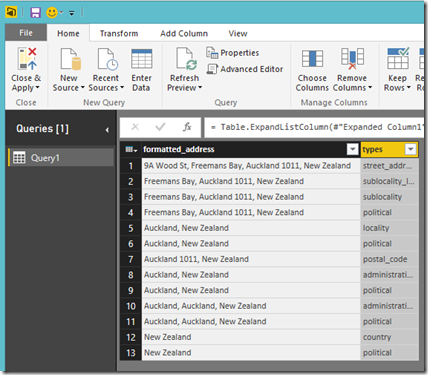The image size is (428, 375).
Task: Open the Advanced Editor
Action: pos(244,69)
